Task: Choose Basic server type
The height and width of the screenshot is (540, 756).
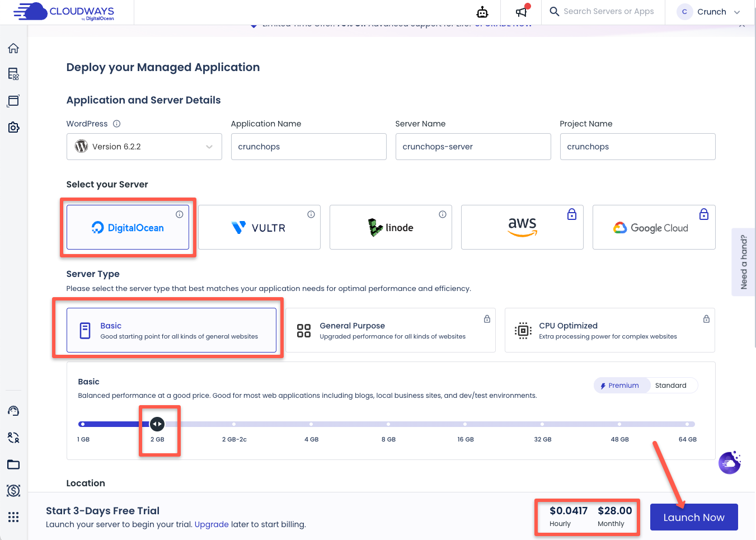Action: click(171, 330)
